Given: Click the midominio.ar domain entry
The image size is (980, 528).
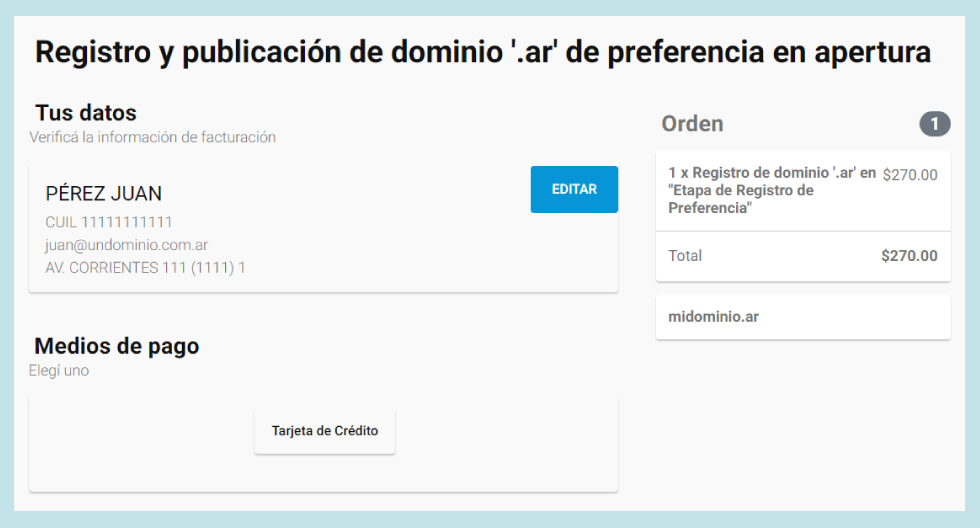Looking at the screenshot, I should pos(713,317).
